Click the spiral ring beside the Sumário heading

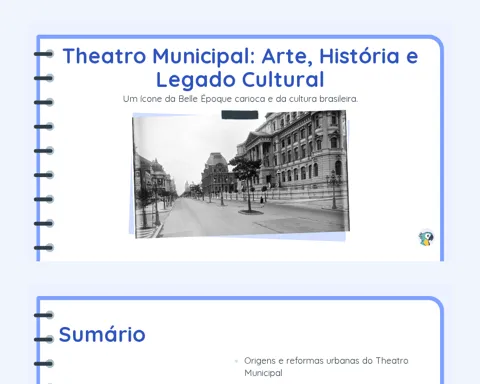coord(44,339)
